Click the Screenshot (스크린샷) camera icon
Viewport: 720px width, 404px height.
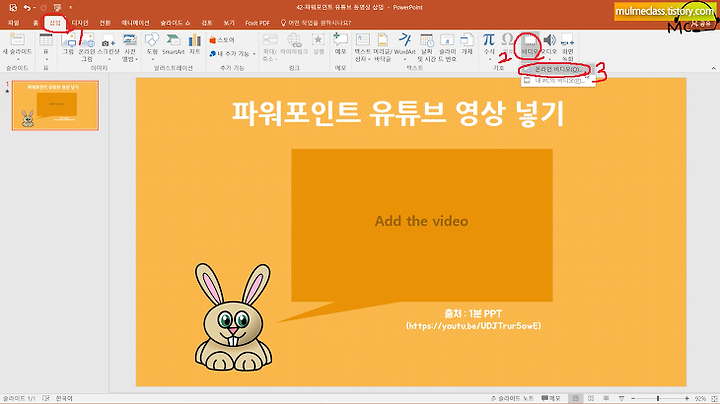[x=108, y=41]
